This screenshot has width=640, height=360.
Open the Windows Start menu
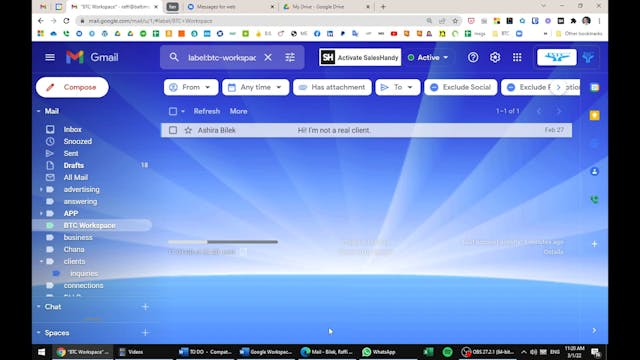[x=41, y=352]
